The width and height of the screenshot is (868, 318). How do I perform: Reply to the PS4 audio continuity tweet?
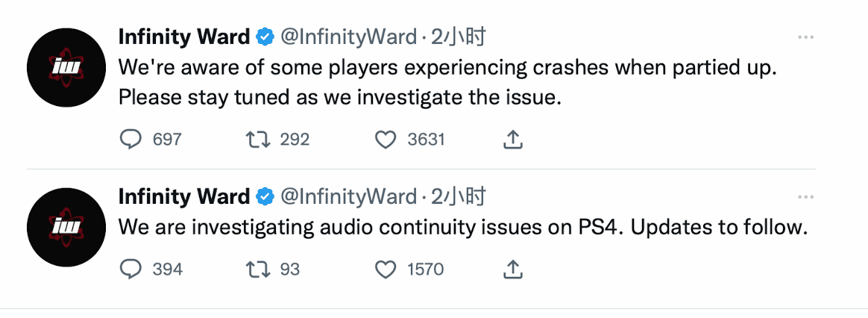point(130,269)
